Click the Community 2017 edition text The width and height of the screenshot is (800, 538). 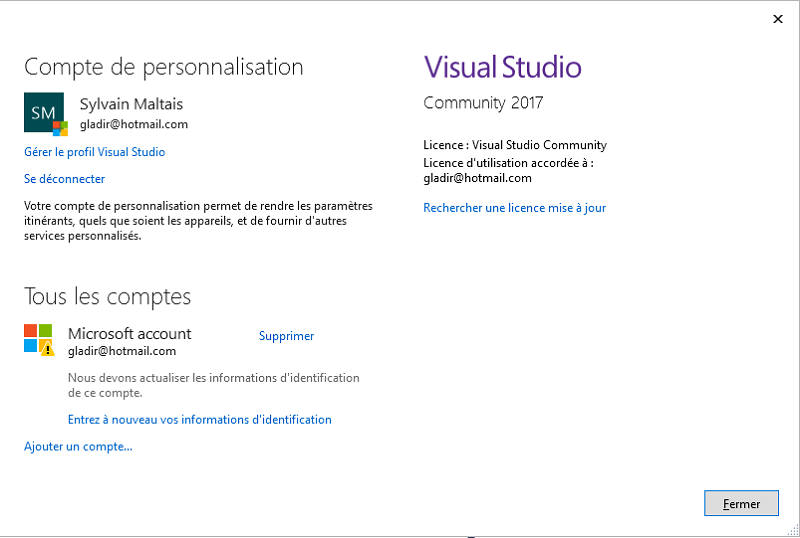(483, 103)
